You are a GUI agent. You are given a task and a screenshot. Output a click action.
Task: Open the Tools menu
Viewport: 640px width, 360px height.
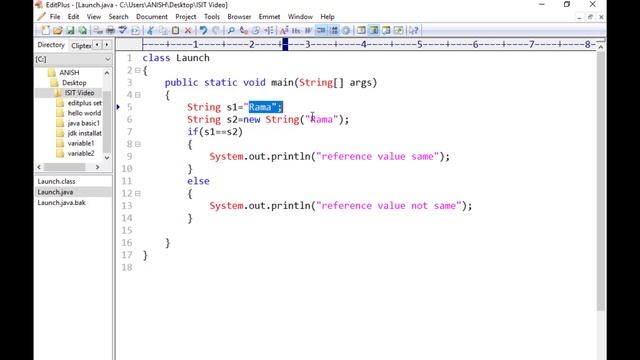click(212, 17)
